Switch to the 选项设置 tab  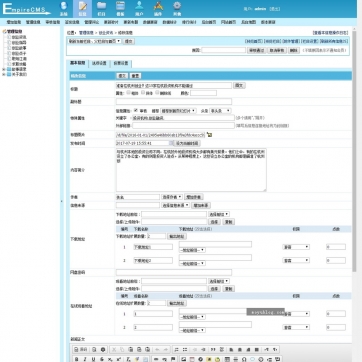tap(99, 63)
